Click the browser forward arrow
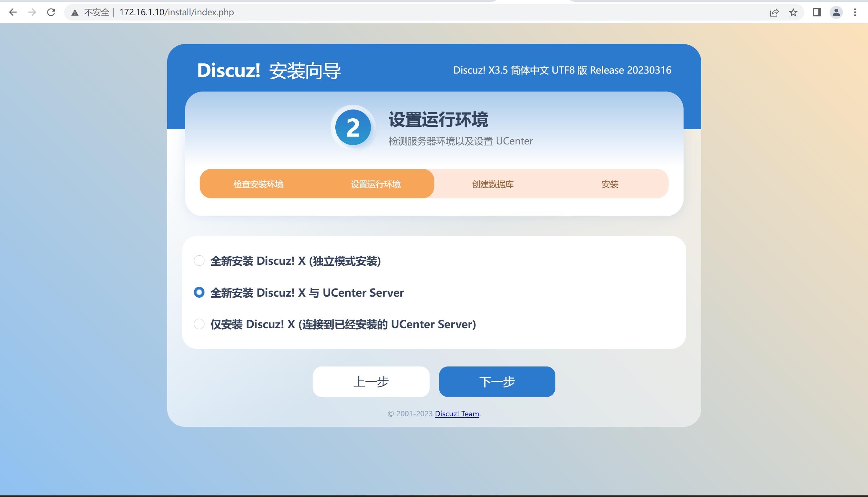868x497 pixels. click(x=32, y=12)
